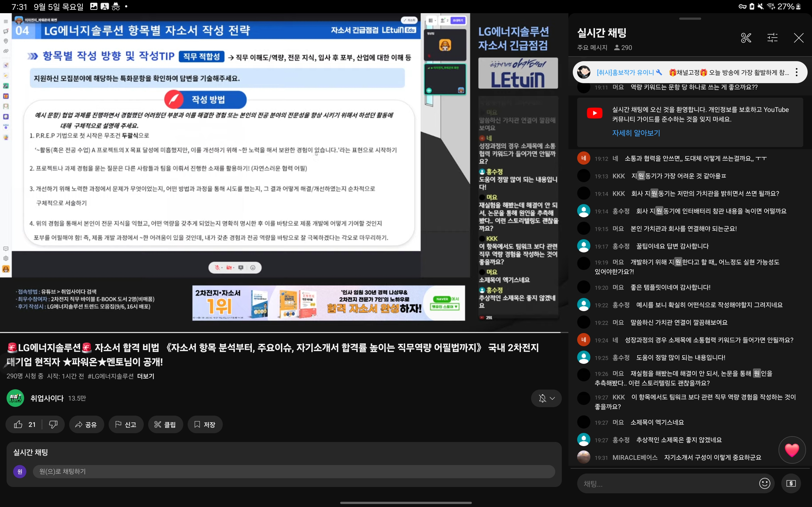Tap the 취업사이다 channel avatar
Viewport: 812px width, 507px height.
tap(15, 398)
